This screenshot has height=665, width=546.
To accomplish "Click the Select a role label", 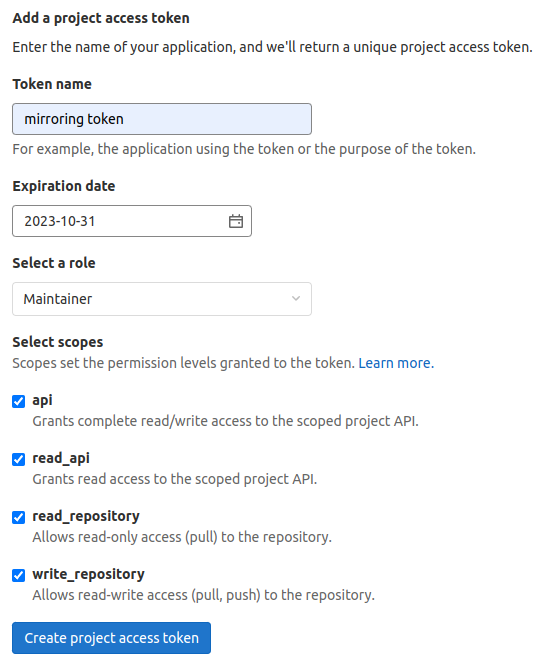I will [54, 263].
